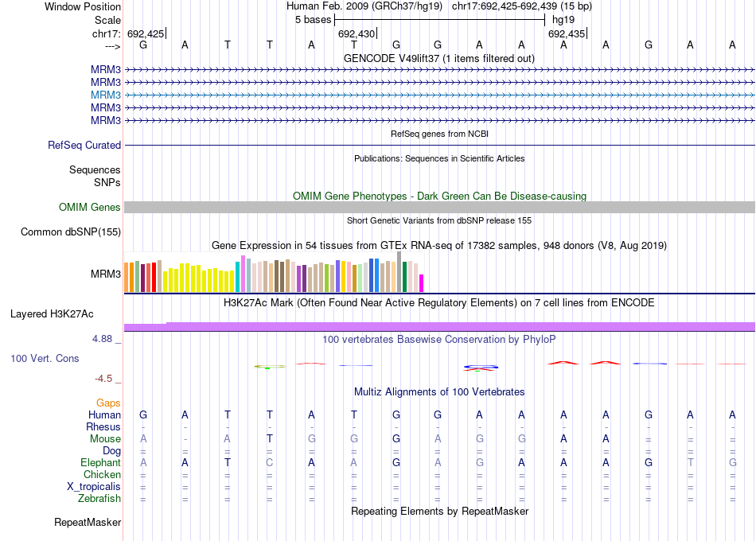Click the magenta bar in GTEx chart
This screenshot has width=756, height=541.
click(x=422, y=283)
